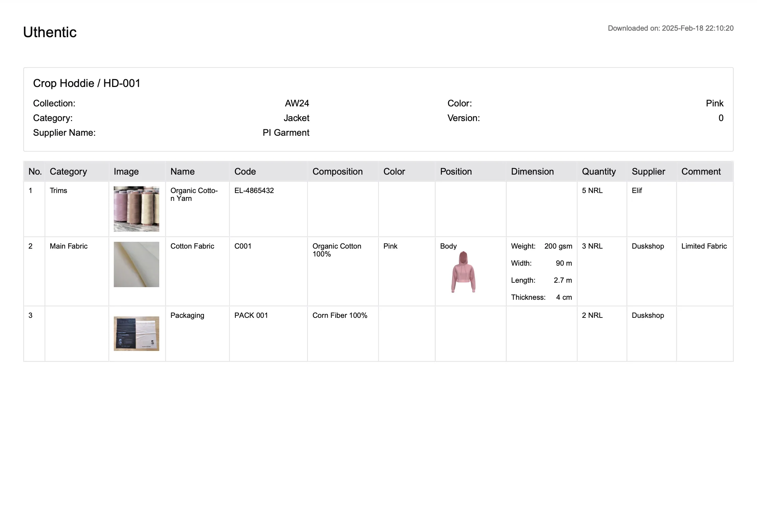Click the Width 90 m value

(564, 263)
